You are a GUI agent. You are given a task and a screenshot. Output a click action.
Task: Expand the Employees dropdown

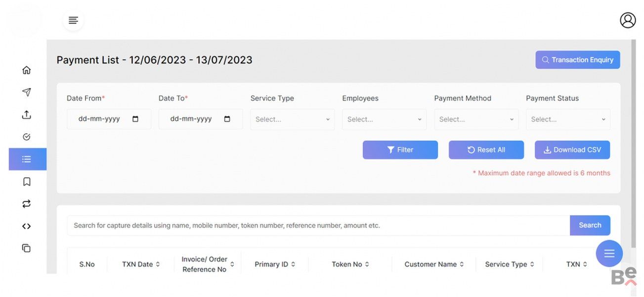(384, 119)
